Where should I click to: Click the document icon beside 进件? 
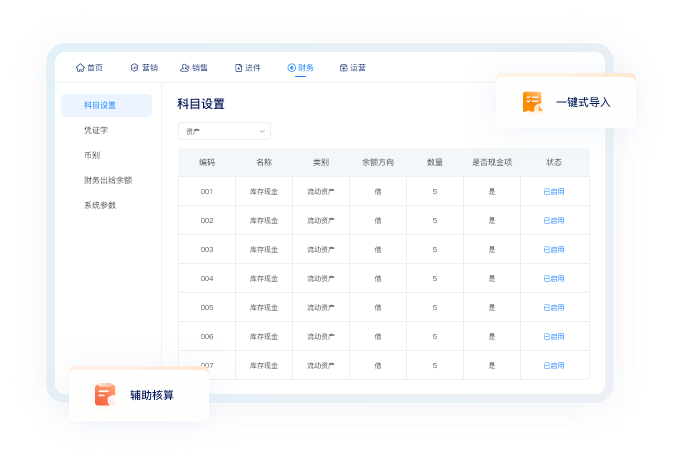coord(238,68)
